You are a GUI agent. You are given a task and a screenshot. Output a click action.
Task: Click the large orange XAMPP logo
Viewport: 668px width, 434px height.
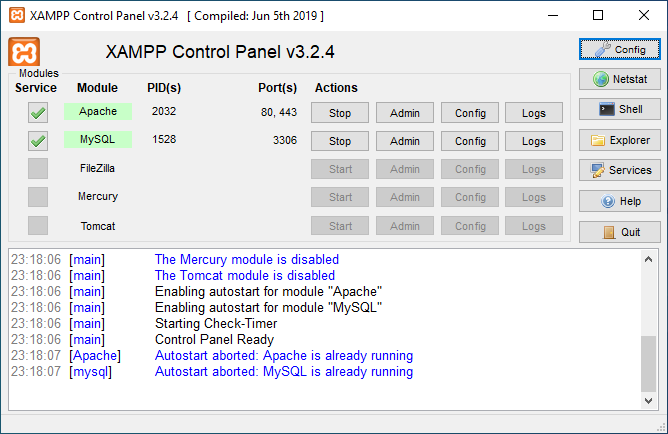tap(24, 52)
